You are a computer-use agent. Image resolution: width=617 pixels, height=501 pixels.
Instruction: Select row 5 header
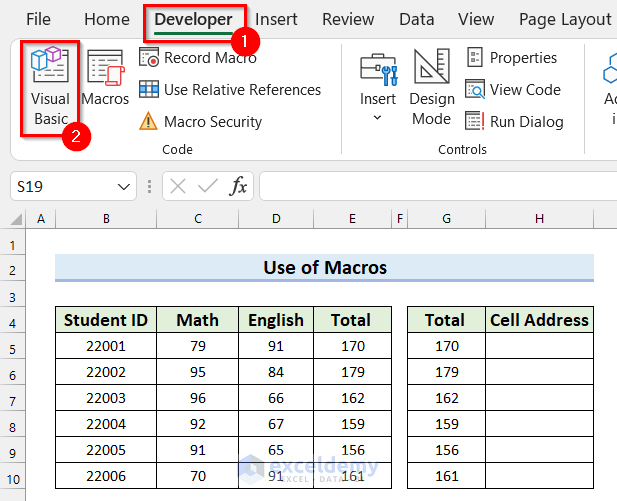(x=14, y=347)
